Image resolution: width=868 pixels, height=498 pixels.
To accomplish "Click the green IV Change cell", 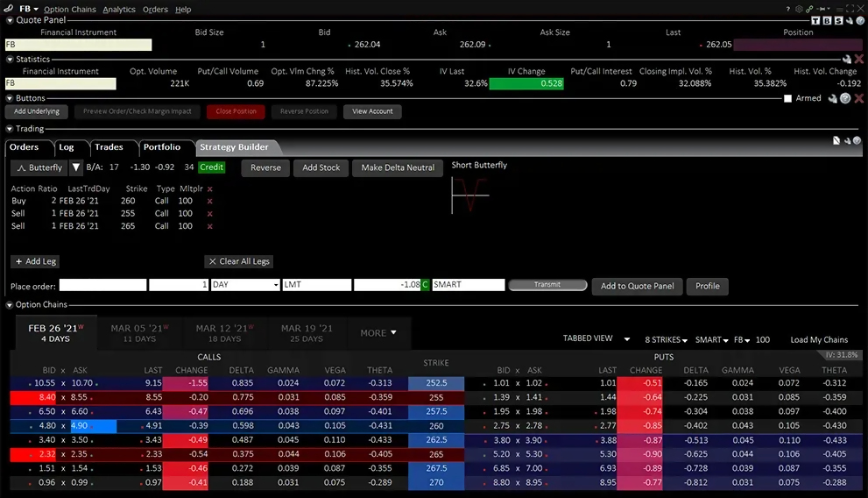I will click(526, 84).
